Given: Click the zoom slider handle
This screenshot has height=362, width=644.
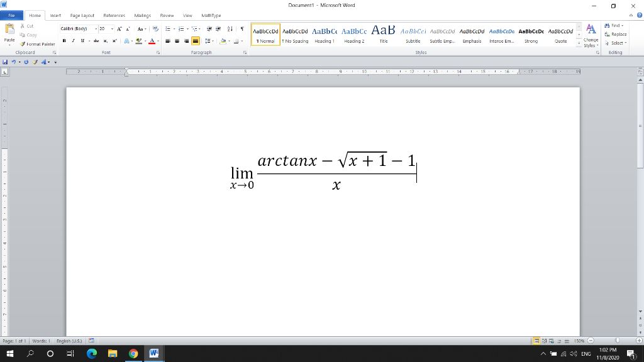Looking at the screenshot, I should 617,341.
